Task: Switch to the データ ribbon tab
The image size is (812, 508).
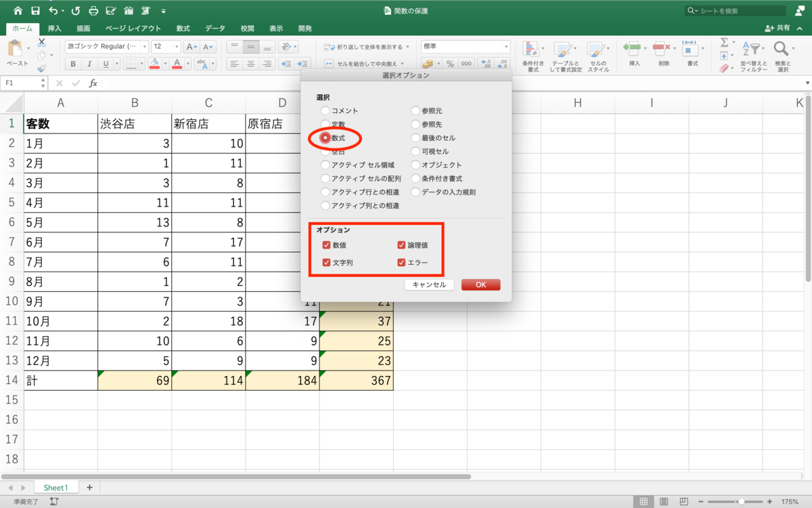Action: [215, 28]
